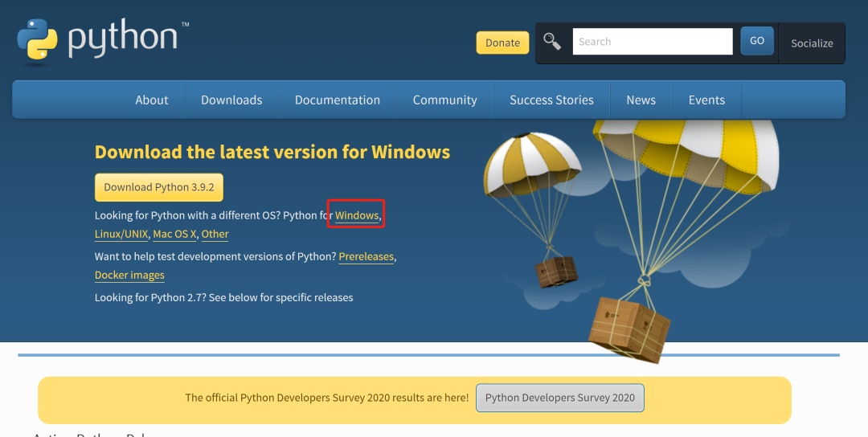Focus the Search text field
Image resolution: width=868 pixels, height=437 pixels.
pos(652,42)
